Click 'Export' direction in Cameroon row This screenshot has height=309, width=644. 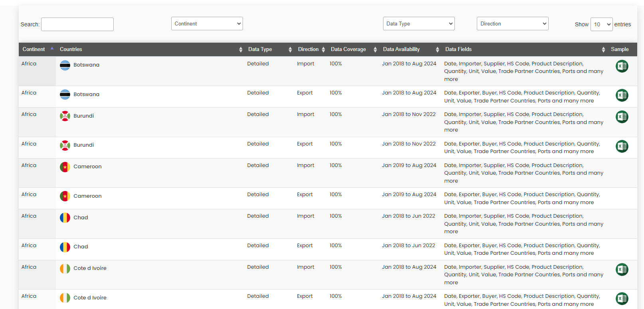[305, 195]
